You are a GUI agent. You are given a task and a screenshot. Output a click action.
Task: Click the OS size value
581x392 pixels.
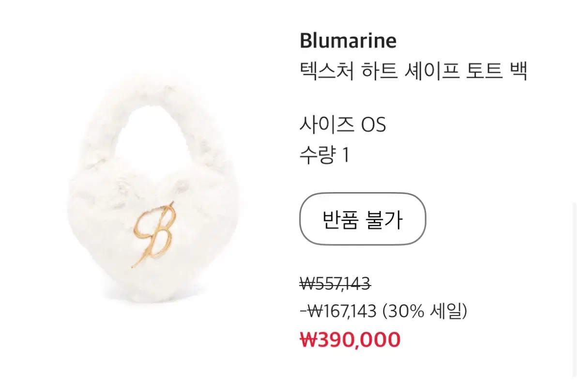(x=373, y=125)
